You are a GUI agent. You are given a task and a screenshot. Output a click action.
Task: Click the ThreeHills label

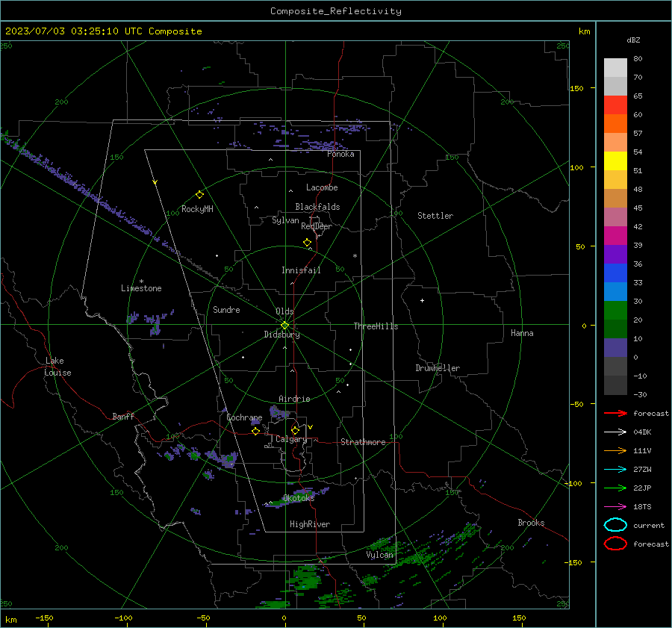coord(376,326)
